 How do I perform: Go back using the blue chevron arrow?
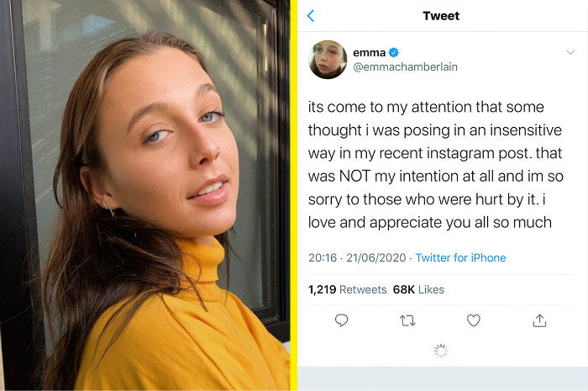311,16
